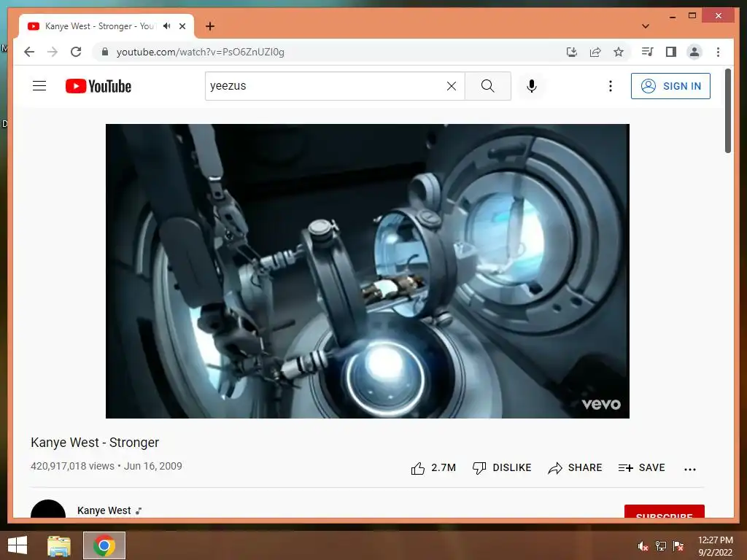This screenshot has height=560, width=747.
Task: Open Kanye West channel name link
Action: (104, 510)
